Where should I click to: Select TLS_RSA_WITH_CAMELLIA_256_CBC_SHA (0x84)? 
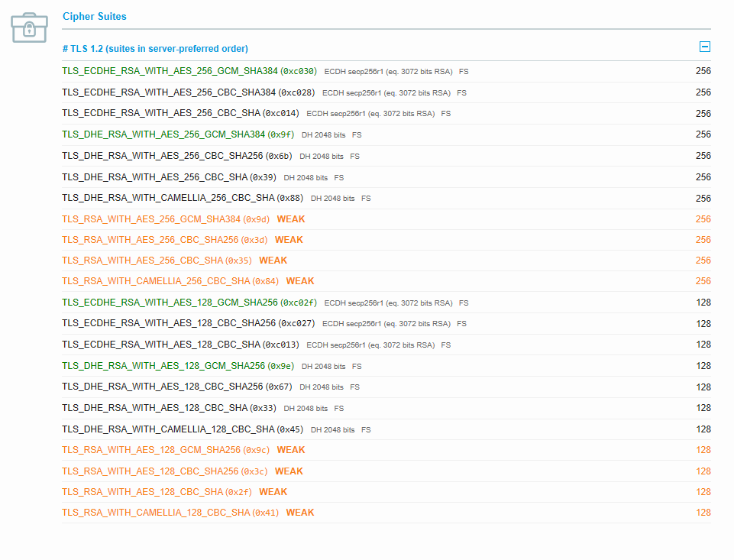pyautogui.click(x=170, y=281)
